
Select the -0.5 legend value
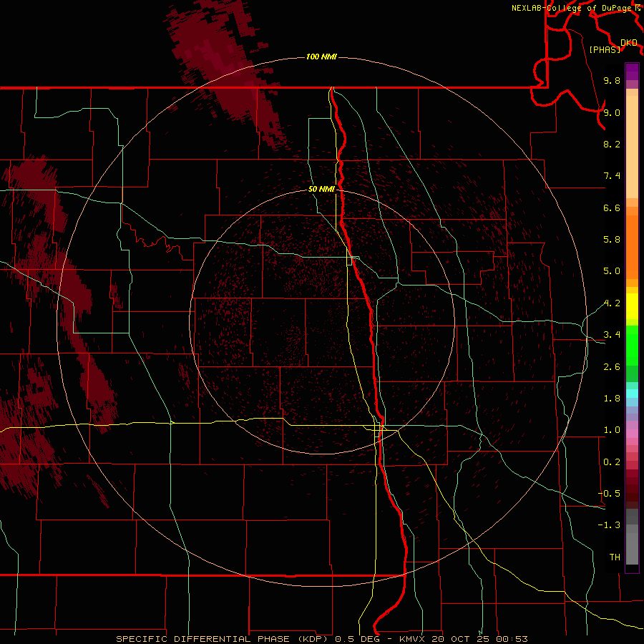coord(609,494)
